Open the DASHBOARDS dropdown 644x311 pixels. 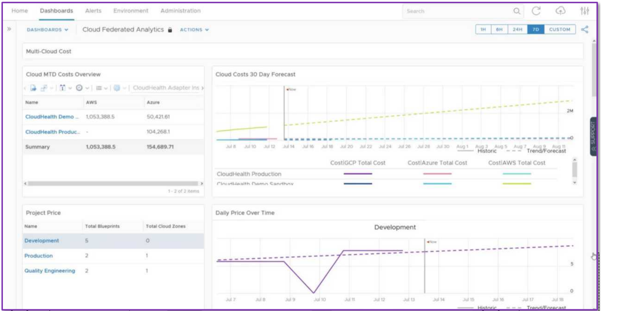pos(47,30)
